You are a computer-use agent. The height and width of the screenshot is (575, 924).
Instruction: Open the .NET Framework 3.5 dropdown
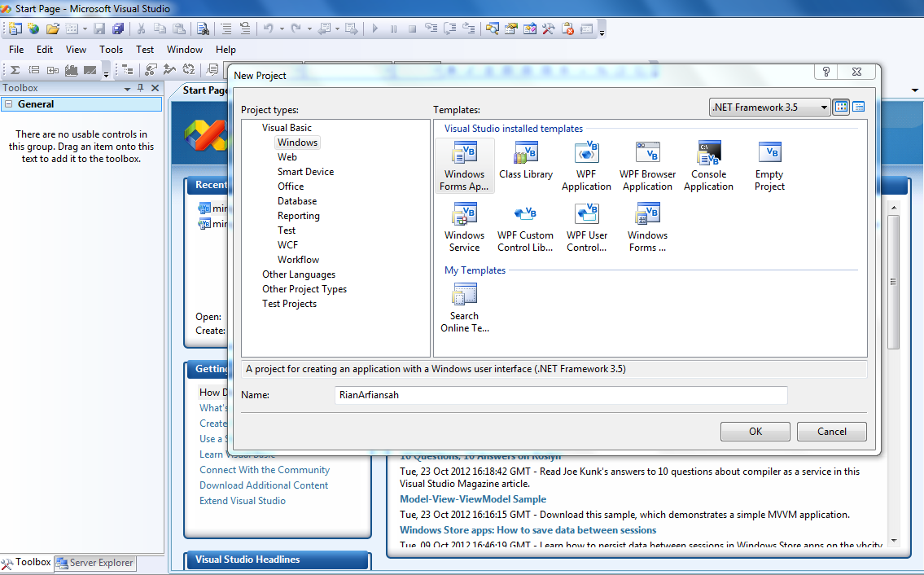coord(769,107)
